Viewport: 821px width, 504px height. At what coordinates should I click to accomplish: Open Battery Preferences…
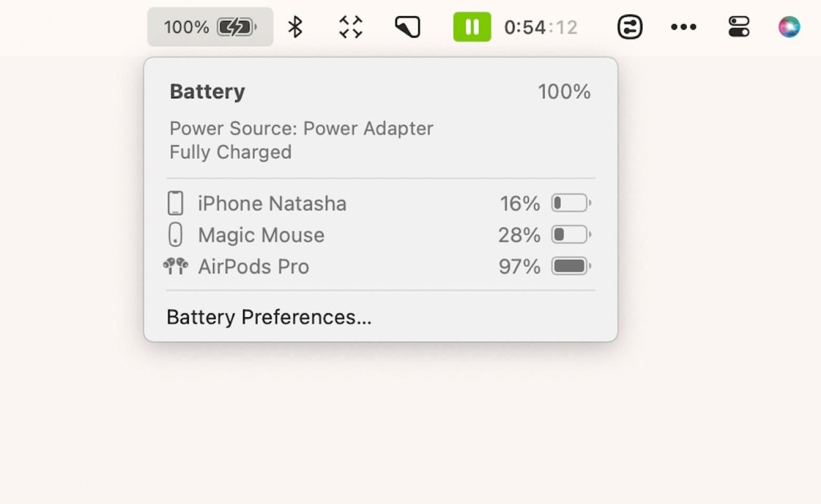click(269, 317)
